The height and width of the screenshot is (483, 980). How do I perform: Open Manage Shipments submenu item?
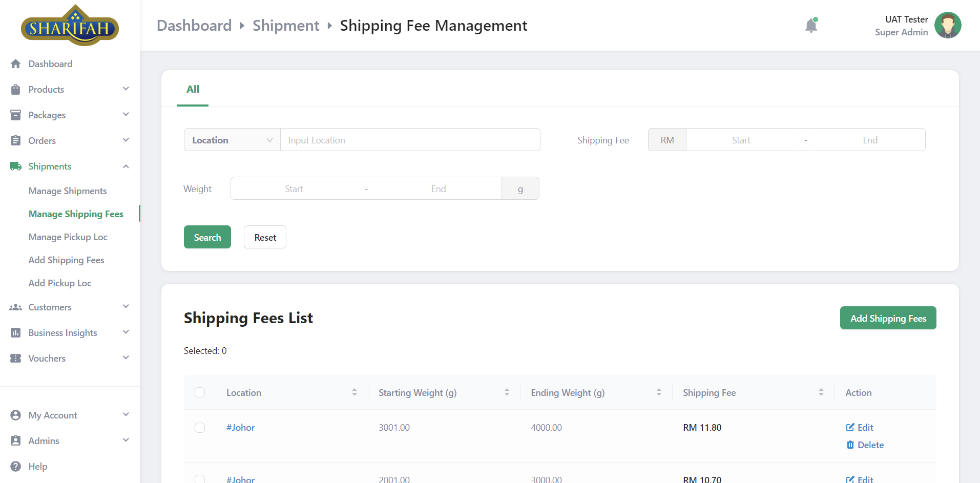click(x=68, y=191)
